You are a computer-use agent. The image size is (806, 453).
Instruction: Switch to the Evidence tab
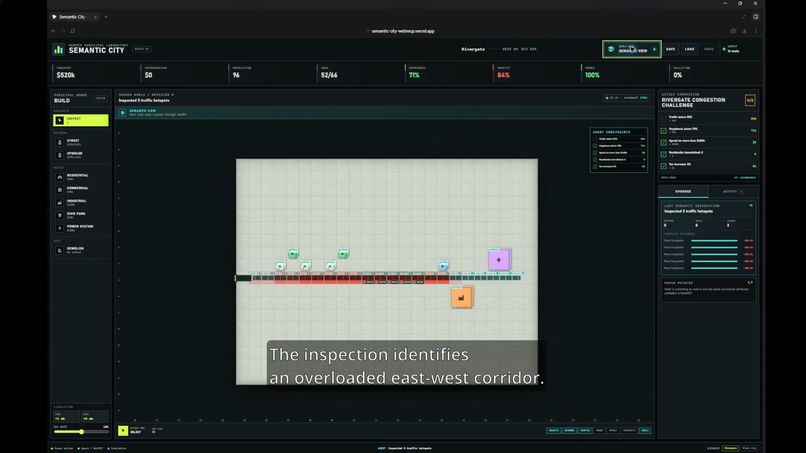pos(683,191)
